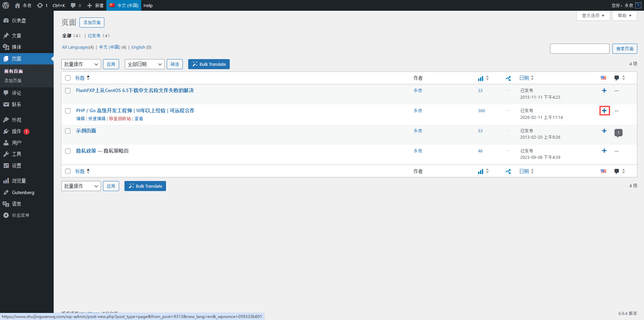Click the 搜索页面 button
This screenshot has width=644, height=320.
625,49
